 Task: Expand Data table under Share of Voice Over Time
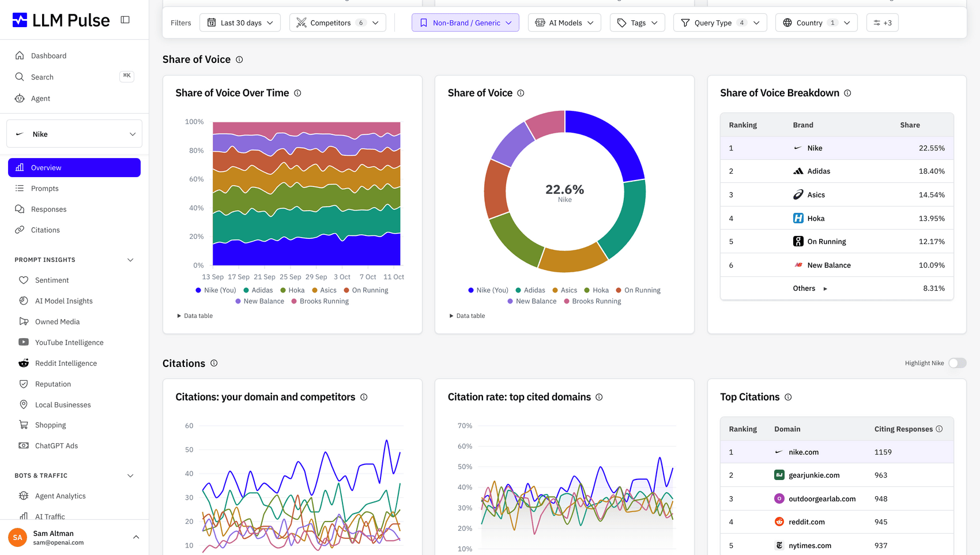click(195, 316)
